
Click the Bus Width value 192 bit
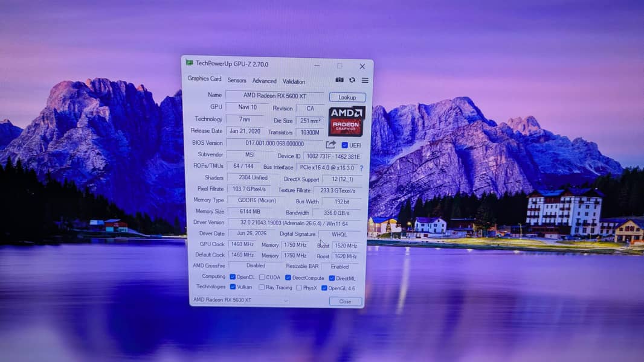342,202
